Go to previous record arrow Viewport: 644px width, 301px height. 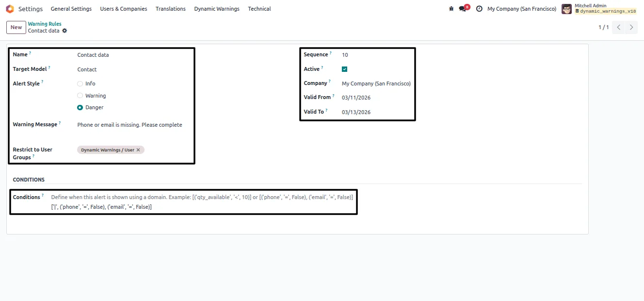point(618,27)
